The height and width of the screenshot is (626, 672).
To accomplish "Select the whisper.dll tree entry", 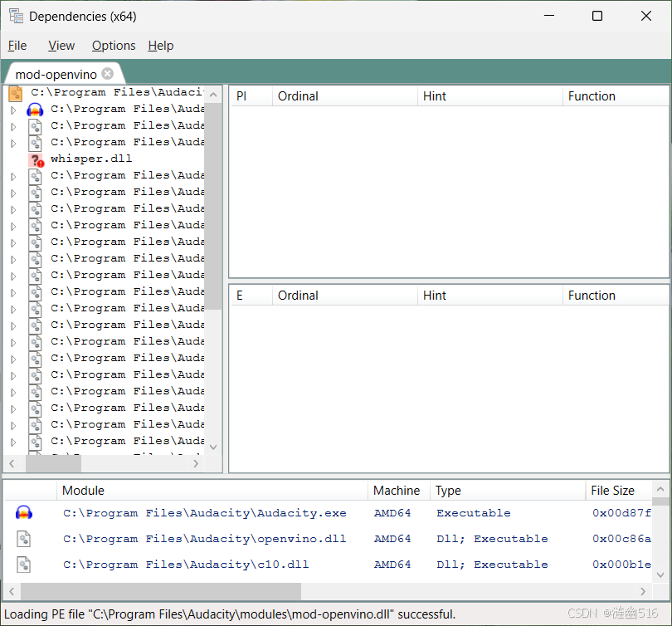I will click(x=91, y=159).
